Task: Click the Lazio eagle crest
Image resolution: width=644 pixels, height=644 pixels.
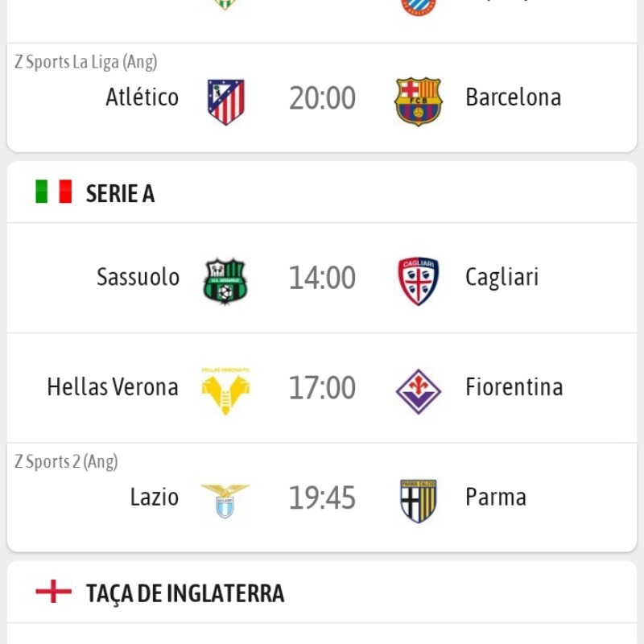Action: 225,501
